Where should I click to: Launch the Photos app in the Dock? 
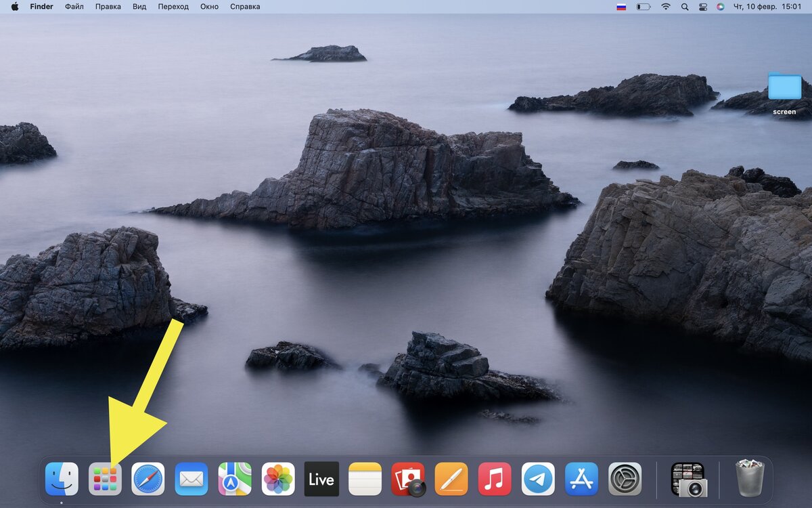tap(278, 479)
